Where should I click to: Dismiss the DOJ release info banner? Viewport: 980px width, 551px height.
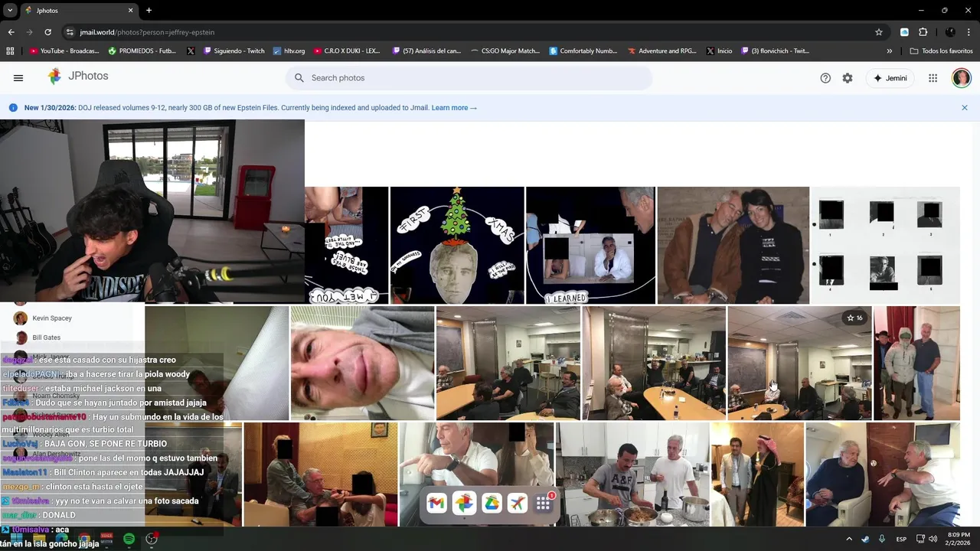click(x=965, y=108)
